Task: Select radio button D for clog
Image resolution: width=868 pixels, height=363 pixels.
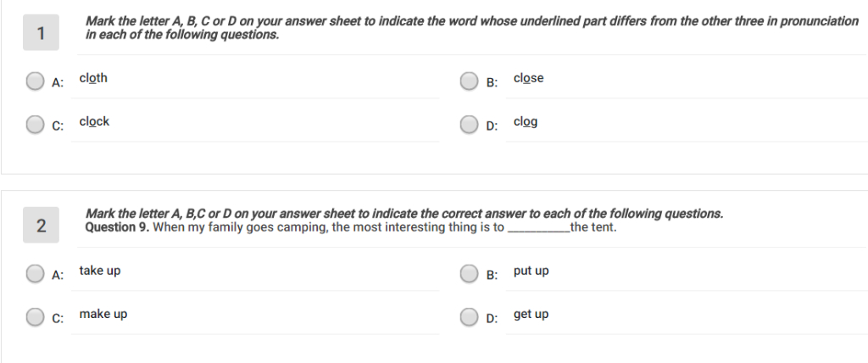Action: [x=470, y=125]
